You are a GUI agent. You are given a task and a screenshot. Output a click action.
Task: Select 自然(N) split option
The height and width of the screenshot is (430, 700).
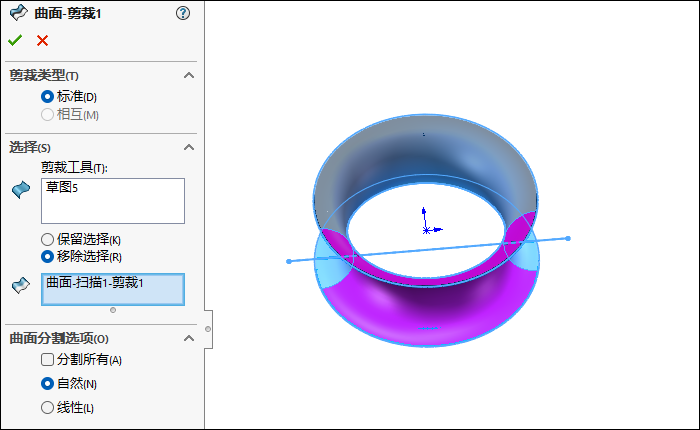47,383
